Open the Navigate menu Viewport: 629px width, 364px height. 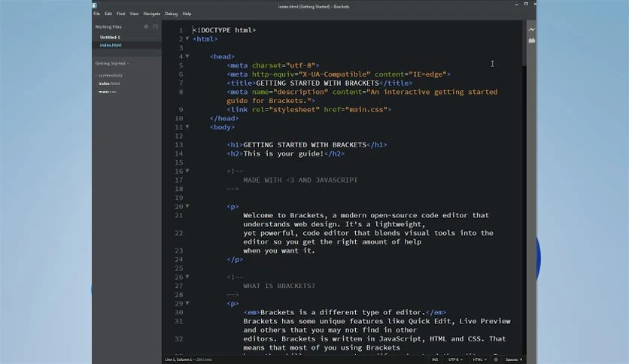152,14
